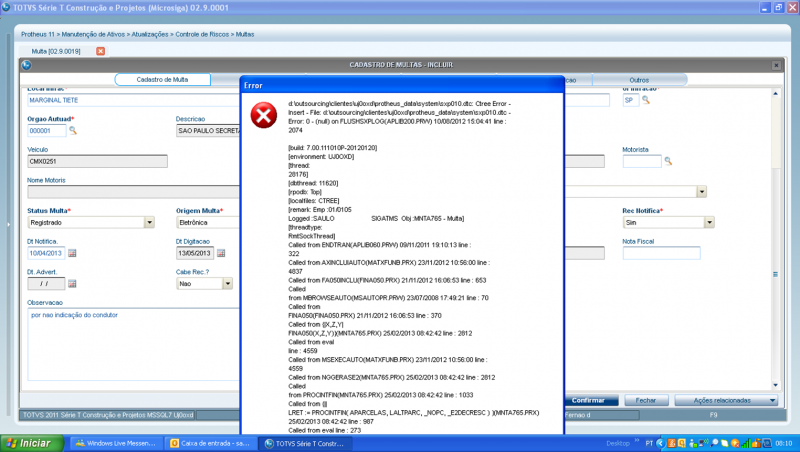800x452 pixels.
Task: Click the F9 status bar entry
Action: pyautogui.click(x=713, y=415)
